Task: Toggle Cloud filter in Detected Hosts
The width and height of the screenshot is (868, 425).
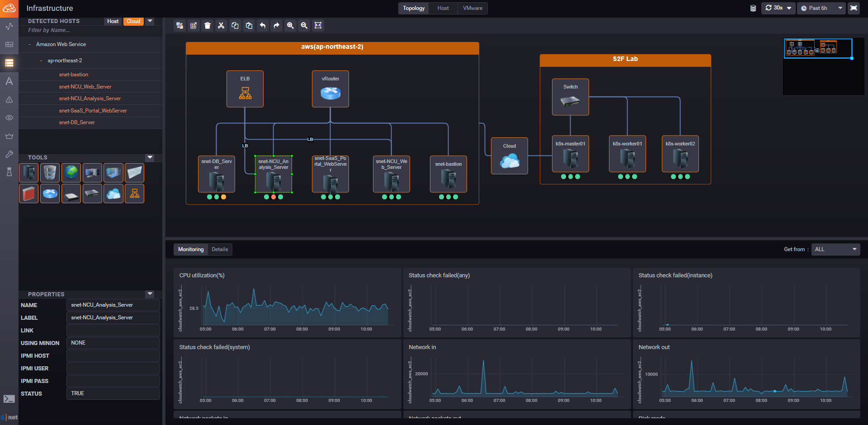Action: pyautogui.click(x=133, y=21)
